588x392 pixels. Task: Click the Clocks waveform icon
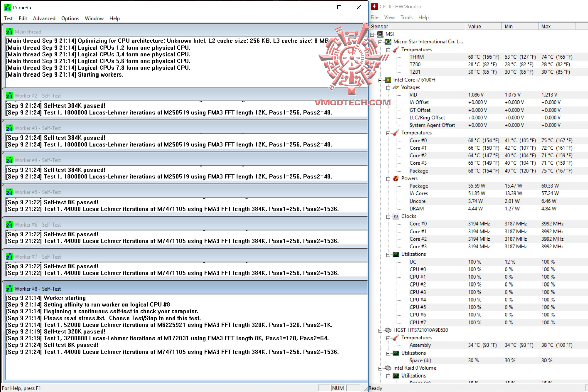coord(396,216)
